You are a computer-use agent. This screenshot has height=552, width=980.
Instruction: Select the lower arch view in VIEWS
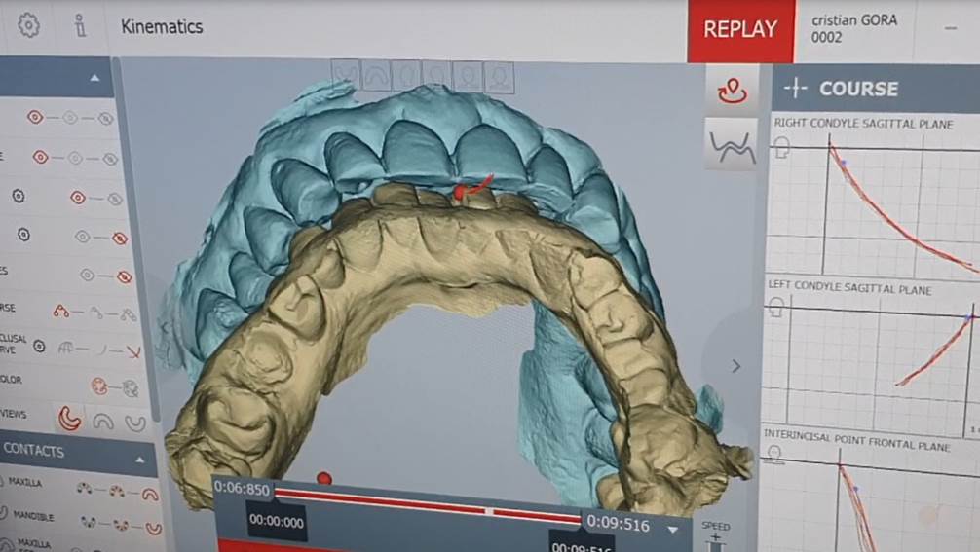pyautogui.click(x=135, y=423)
